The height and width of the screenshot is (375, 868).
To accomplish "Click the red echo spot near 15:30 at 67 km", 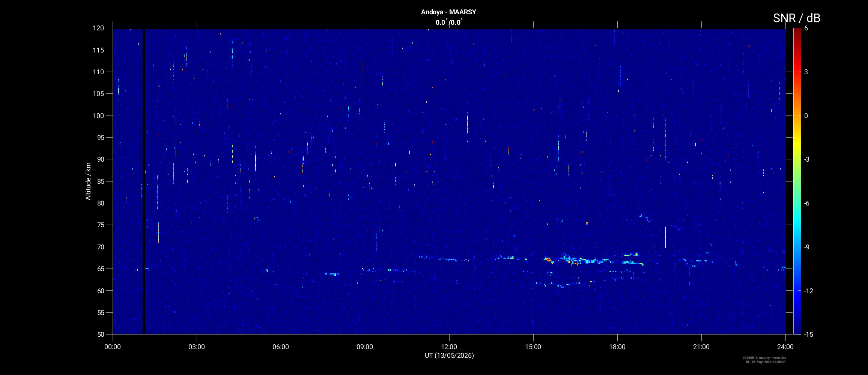I will point(548,259).
